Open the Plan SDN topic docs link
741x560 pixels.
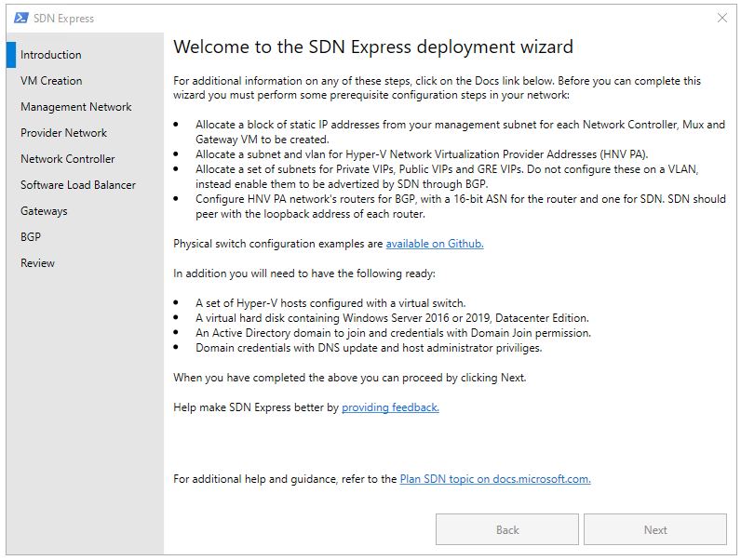pyautogui.click(x=495, y=479)
